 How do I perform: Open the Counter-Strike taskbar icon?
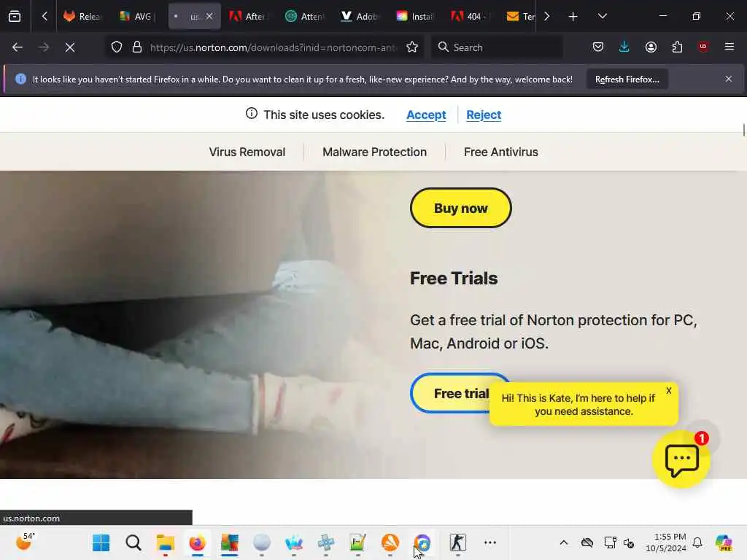point(458,542)
